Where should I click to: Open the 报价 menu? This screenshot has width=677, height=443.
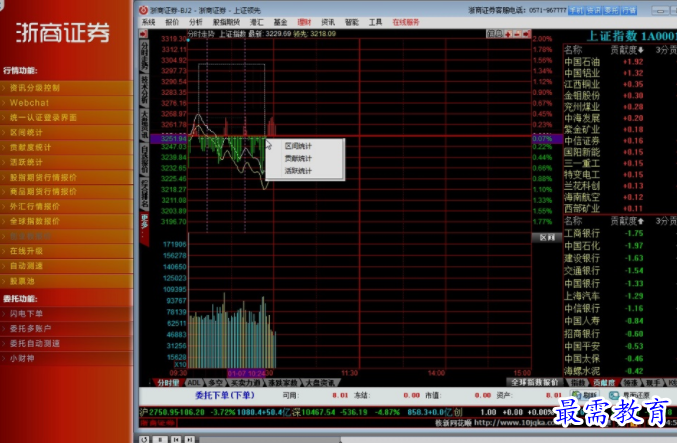click(x=172, y=22)
